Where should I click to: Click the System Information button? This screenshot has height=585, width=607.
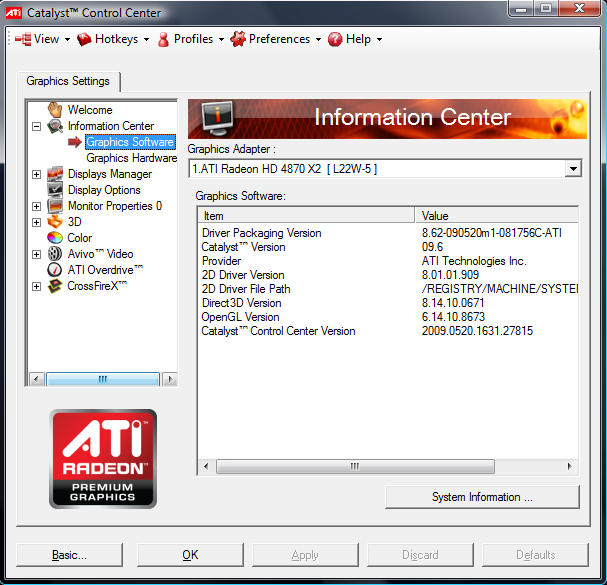pyautogui.click(x=482, y=497)
